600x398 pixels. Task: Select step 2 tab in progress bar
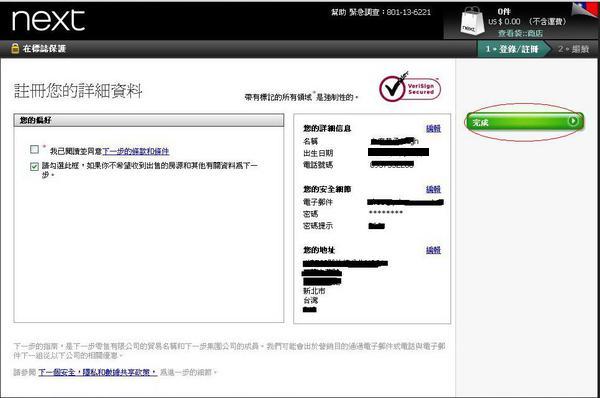pos(573,49)
